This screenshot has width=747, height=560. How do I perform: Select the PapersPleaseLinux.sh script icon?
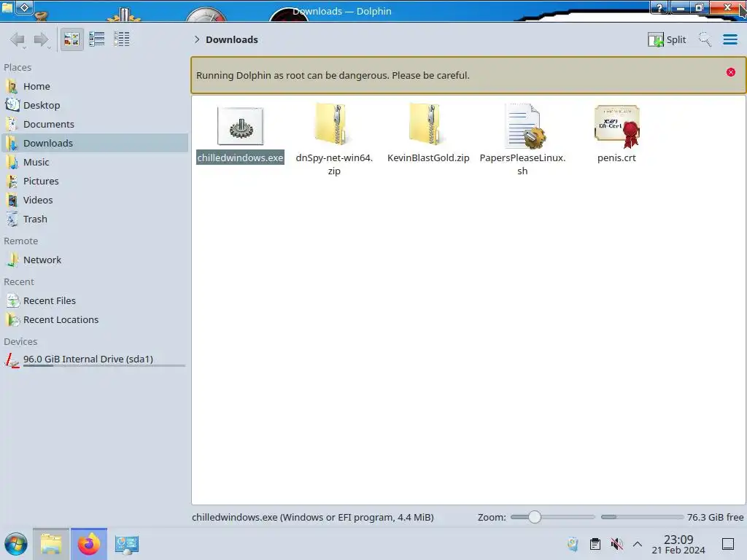[524, 126]
